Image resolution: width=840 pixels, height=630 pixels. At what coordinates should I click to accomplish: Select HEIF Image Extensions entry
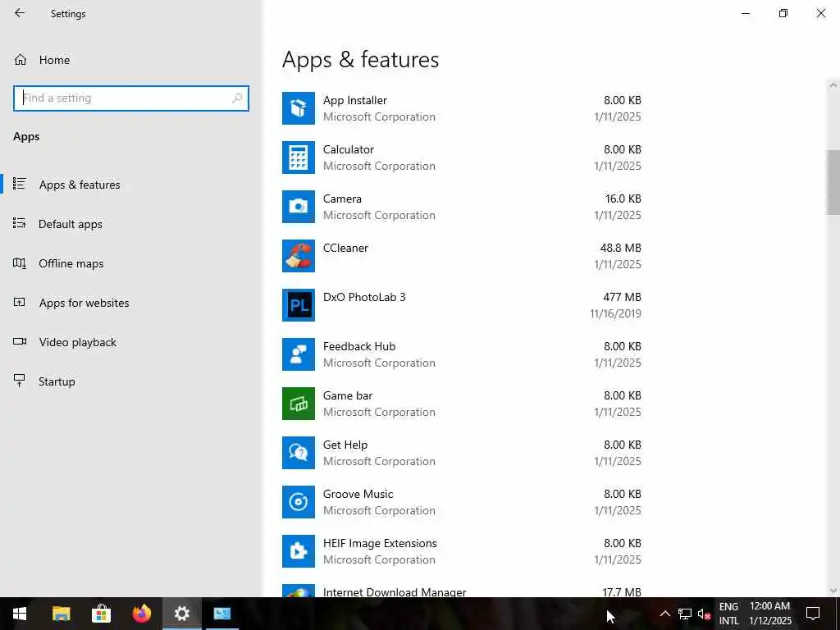point(462,552)
